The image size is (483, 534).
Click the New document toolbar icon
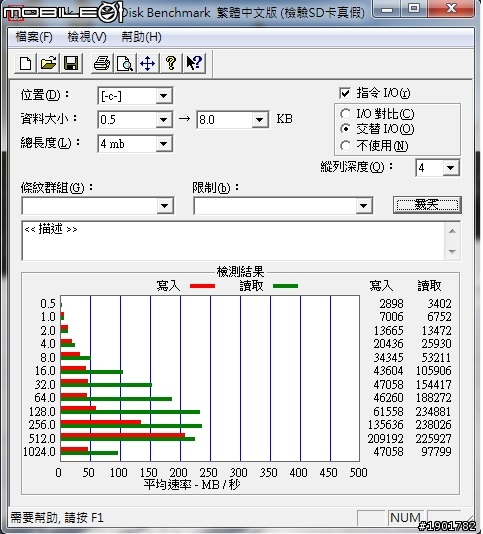point(25,63)
